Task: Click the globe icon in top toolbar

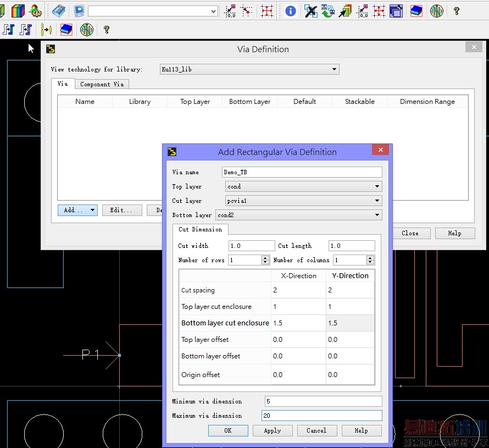Action: click(x=436, y=10)
